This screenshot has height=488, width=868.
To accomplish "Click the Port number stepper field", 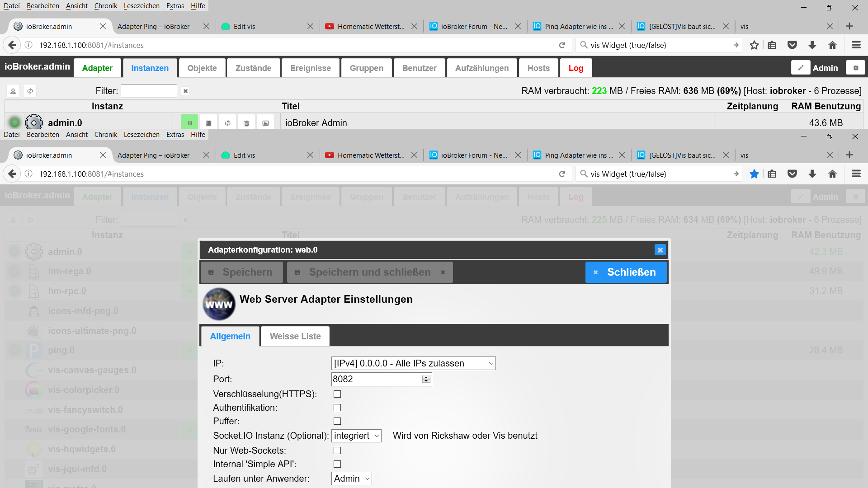I will [x=377, y=379].
